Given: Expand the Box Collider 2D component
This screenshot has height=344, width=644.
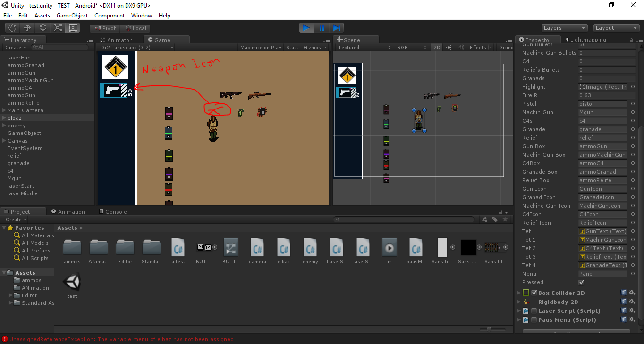Looking at the screenshot, I should click(519, 293).
